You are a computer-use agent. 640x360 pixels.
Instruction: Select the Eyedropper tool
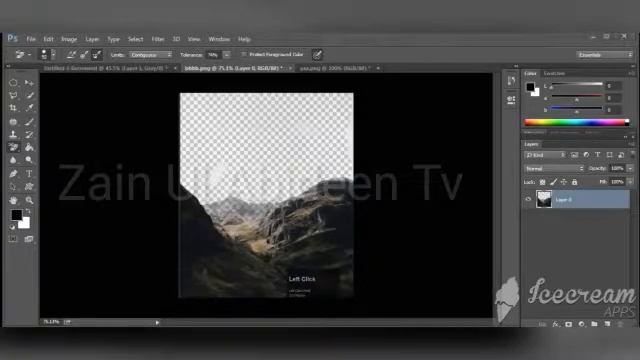pyautogui.click(x=29, y=108)
